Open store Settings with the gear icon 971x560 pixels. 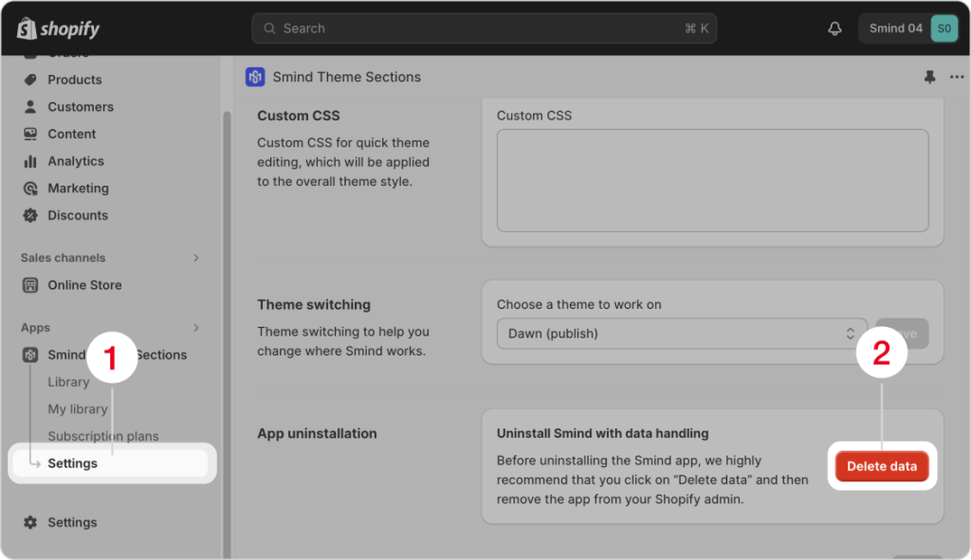pyautogui.click(x=29, y=523)
